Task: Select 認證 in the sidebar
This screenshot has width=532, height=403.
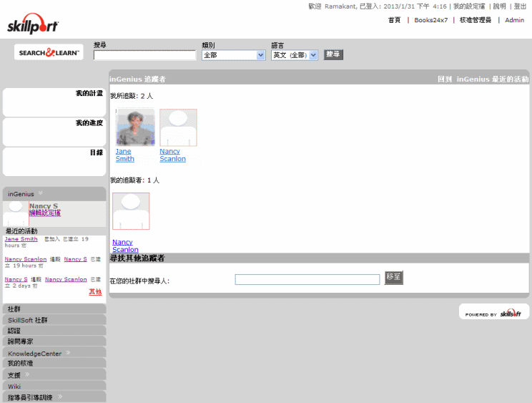Action: [54, 330]
